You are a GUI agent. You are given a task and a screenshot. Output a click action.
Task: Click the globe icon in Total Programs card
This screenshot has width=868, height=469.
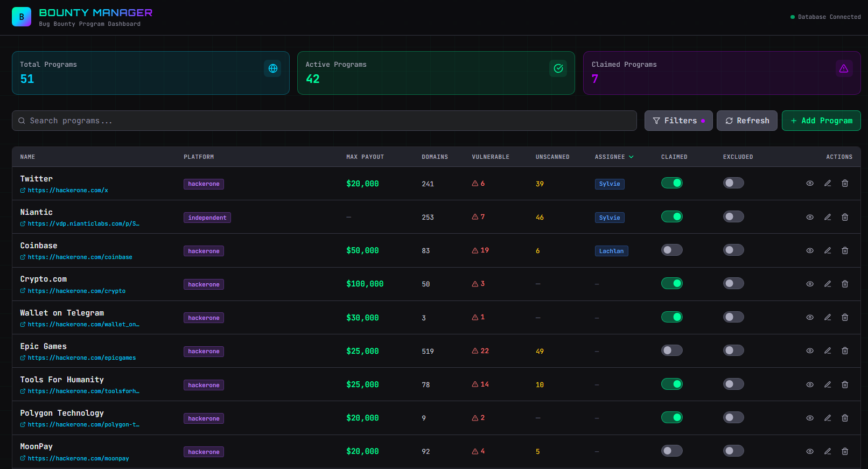pos(272,68)
